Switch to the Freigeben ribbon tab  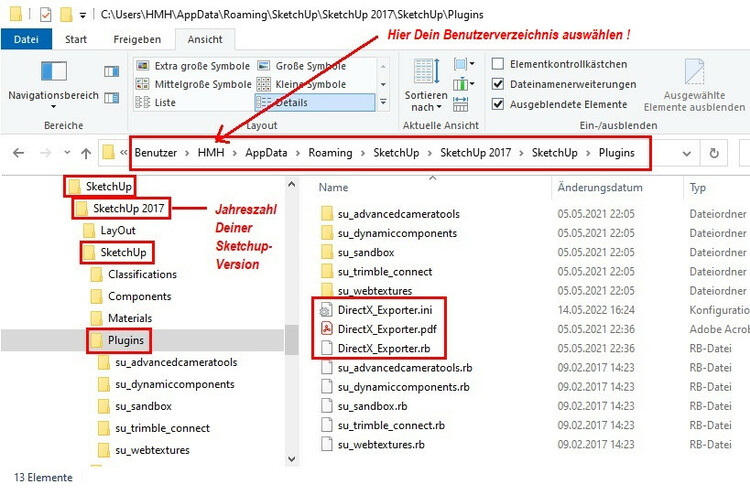click(137, 39)
